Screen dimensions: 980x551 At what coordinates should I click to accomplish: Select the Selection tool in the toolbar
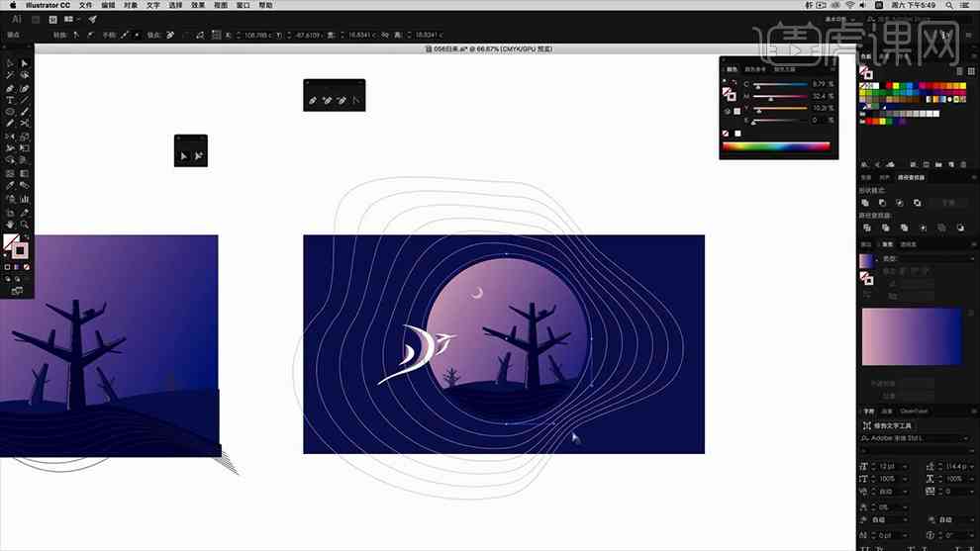click(x=10, y=63)
